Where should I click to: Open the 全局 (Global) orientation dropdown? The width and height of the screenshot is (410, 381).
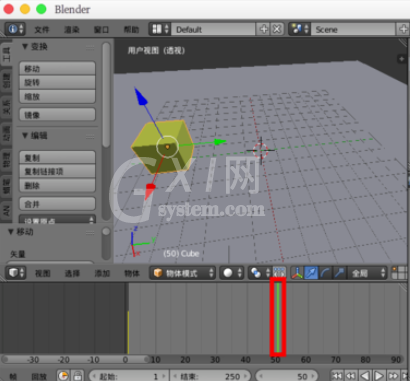pos(367,273)
